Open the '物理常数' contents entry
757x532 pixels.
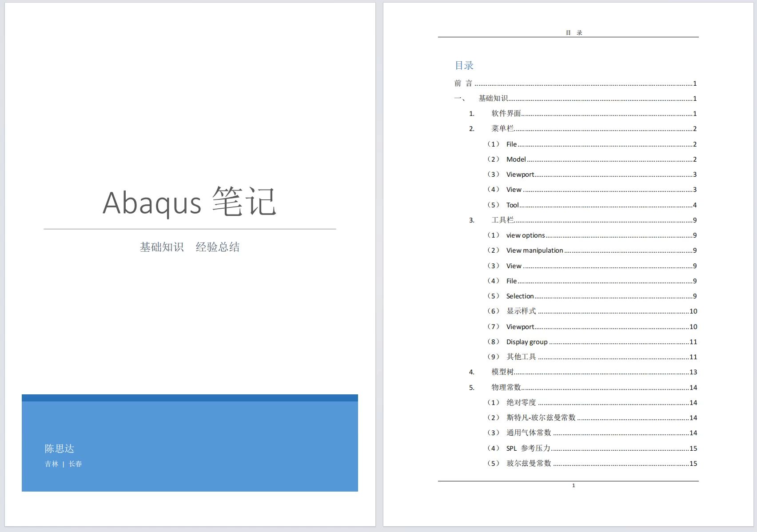[583, 388]
